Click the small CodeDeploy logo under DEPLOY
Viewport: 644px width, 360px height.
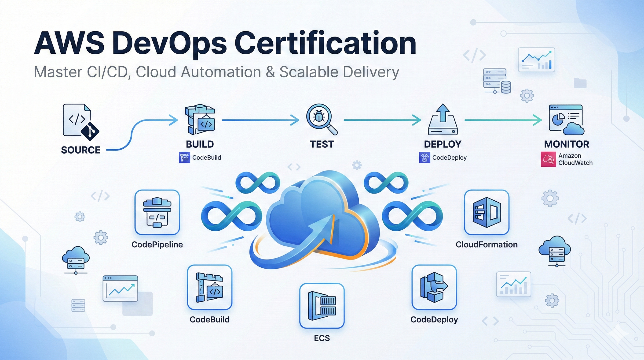(424, 158)
